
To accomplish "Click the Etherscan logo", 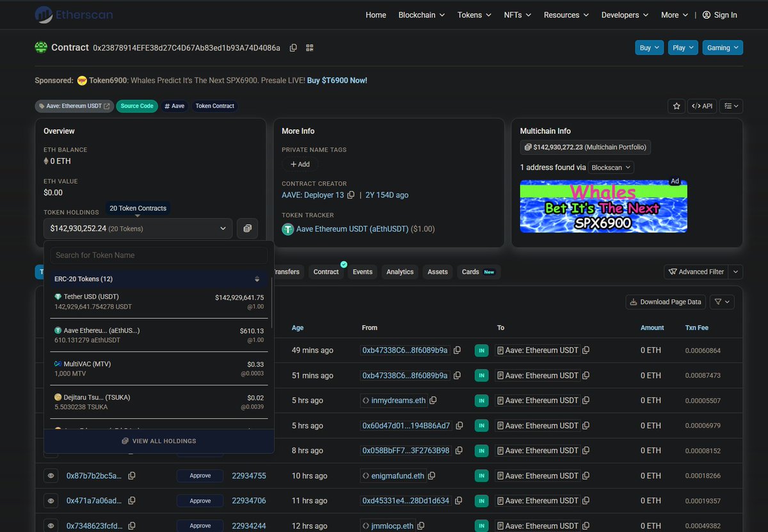I will (74, 15).
